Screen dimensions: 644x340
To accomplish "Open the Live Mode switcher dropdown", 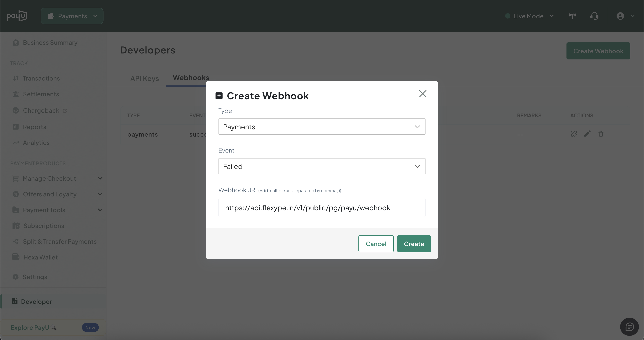I will coord(529,16).
